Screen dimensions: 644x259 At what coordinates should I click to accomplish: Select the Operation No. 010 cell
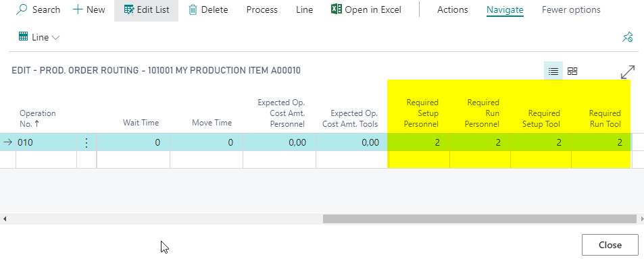click(46, 142)
